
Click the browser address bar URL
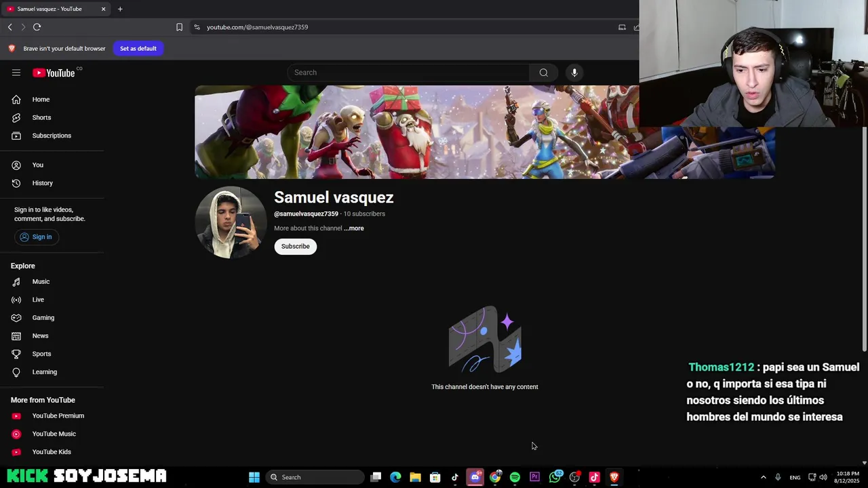pos(257,27)
